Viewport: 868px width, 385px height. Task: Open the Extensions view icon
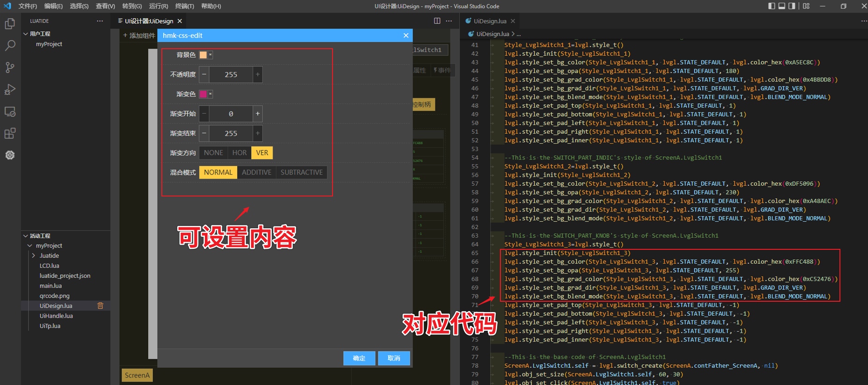(x=10, y=133)
